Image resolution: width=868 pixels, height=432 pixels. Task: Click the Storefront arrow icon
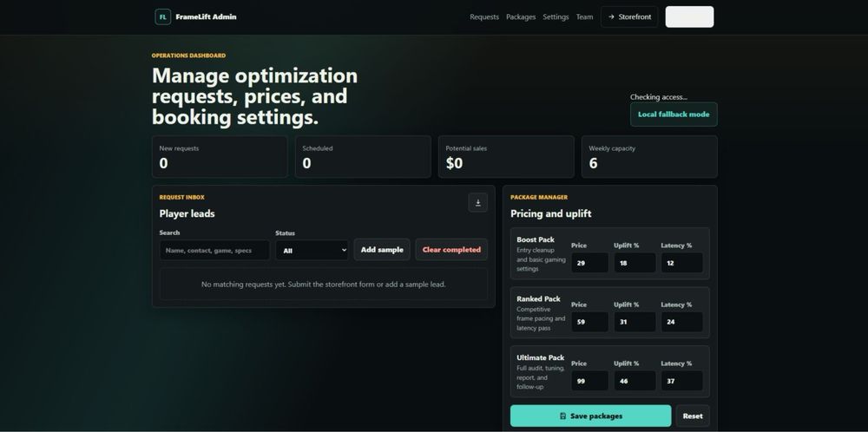coord(611,17)
